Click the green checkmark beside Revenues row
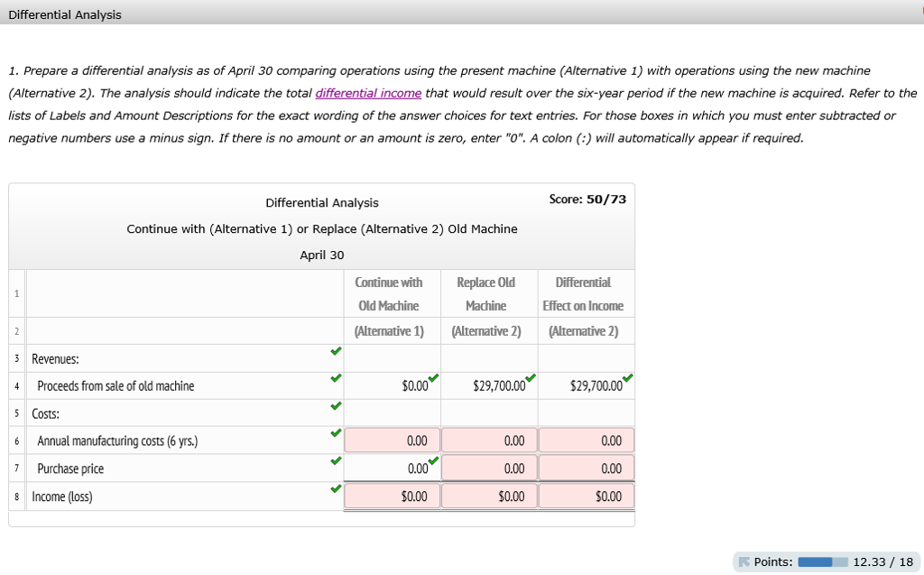Viewport: 924px width, 575px height. click(x=336, y=350)
